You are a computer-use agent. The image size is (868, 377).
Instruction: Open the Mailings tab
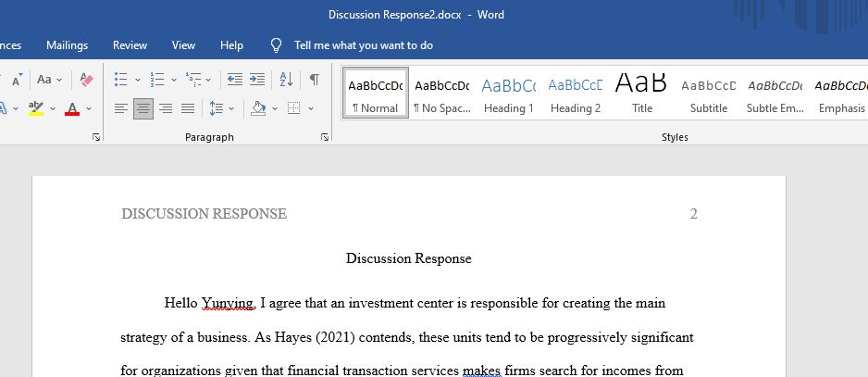click(x=67, y=45)
